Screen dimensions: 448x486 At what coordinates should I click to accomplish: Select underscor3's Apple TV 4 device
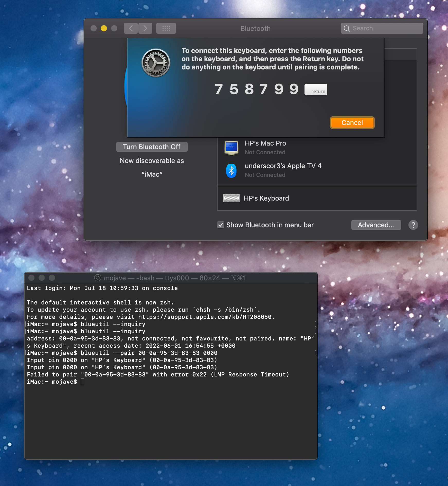317,170
